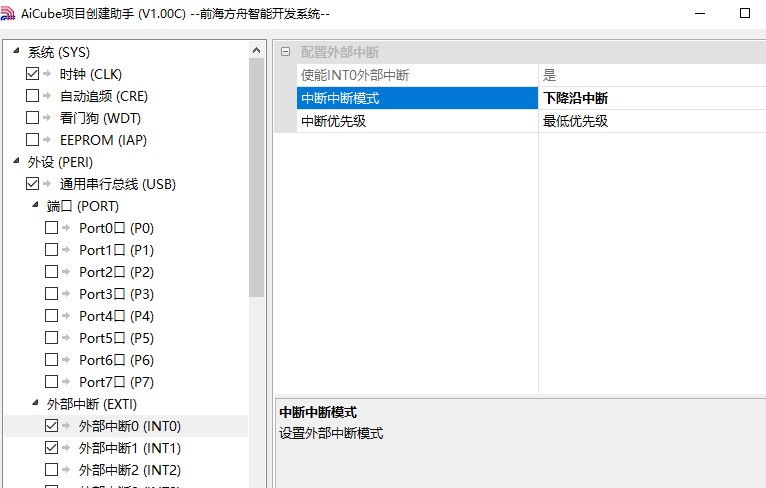This screenshot has width=766, height=488.
Task: Check the Port7口 (P7) checkbox
Action: [x=51, y=382]
